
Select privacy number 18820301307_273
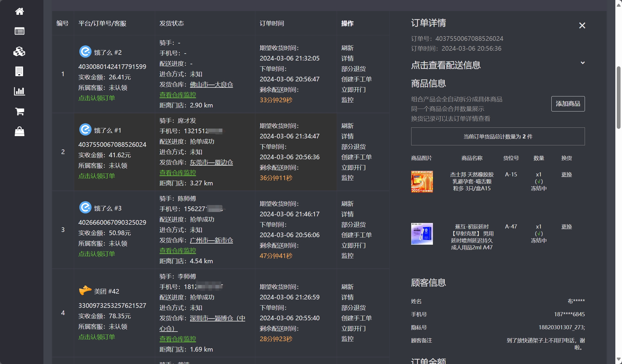click(x=561, y=328)
